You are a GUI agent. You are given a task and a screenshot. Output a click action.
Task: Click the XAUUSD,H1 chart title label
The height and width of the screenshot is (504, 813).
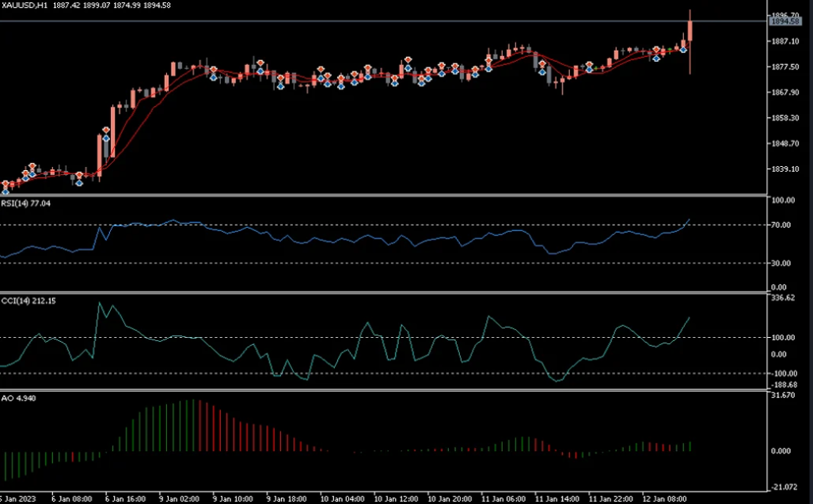pyautogui.click(x=27, y=5)
